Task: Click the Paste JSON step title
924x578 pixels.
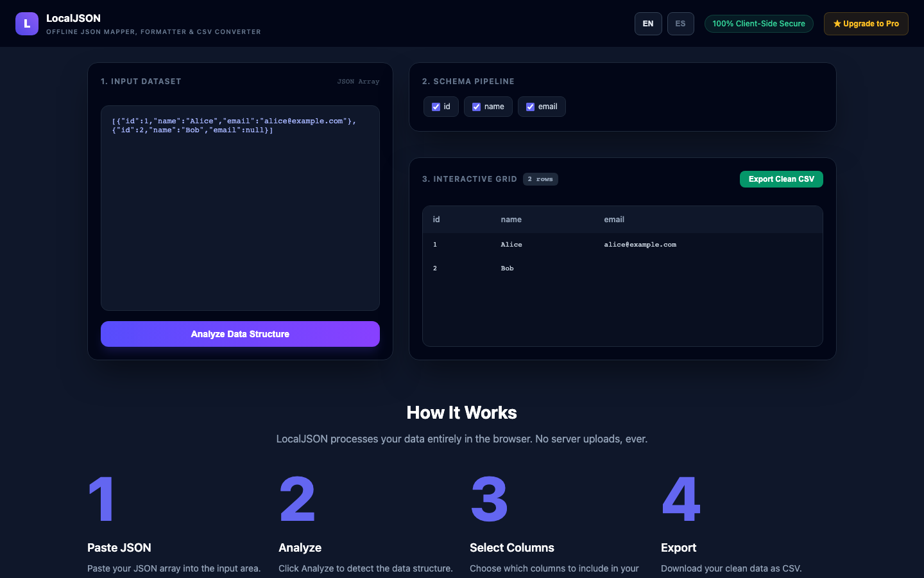Action: (119, 548)
